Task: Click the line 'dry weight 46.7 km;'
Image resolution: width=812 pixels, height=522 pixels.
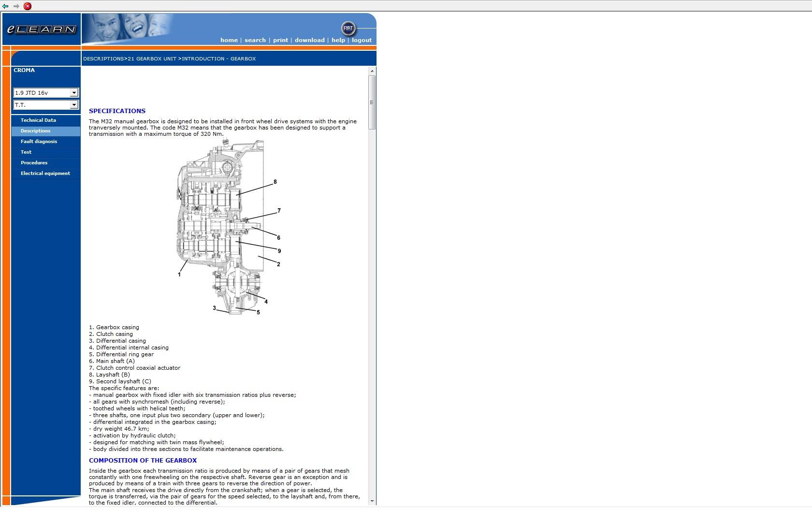Action: 119,429
